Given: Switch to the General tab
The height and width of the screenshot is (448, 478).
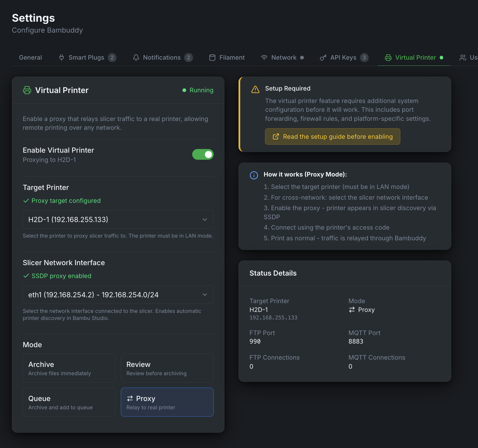Looking at the screenshot, I should pyautogui.click(x=30, y=57).
